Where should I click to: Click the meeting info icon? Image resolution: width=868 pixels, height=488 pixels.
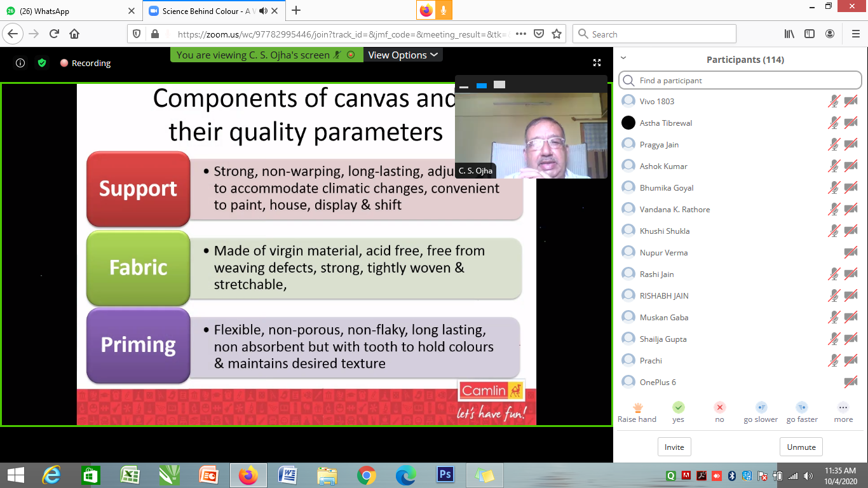tap(20, 63)
